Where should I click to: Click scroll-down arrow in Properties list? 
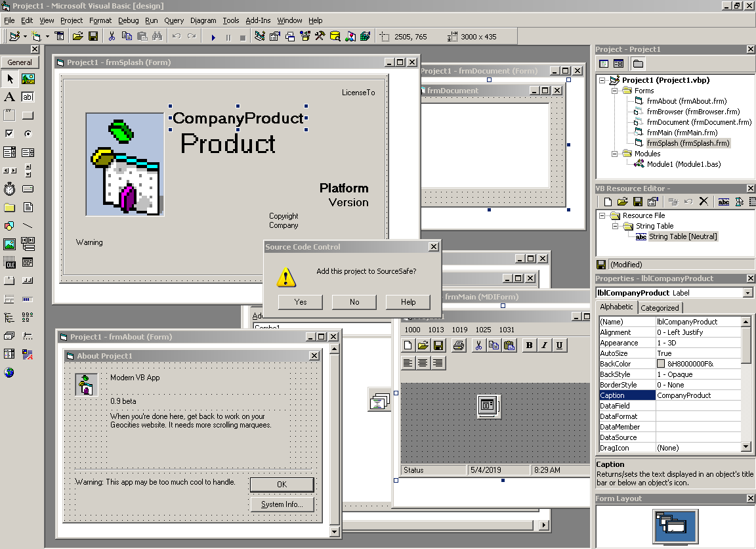(745, 447)
